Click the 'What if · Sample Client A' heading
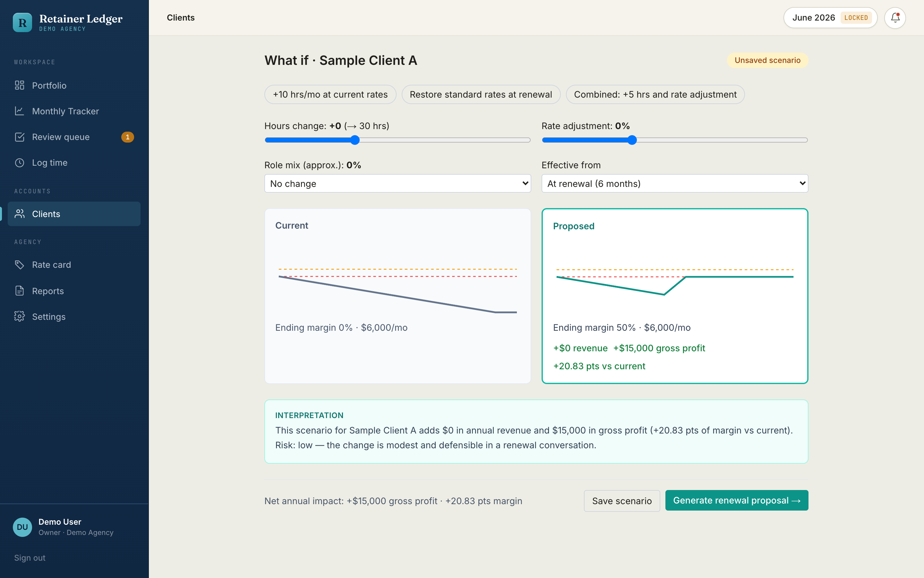 [341, 60]
